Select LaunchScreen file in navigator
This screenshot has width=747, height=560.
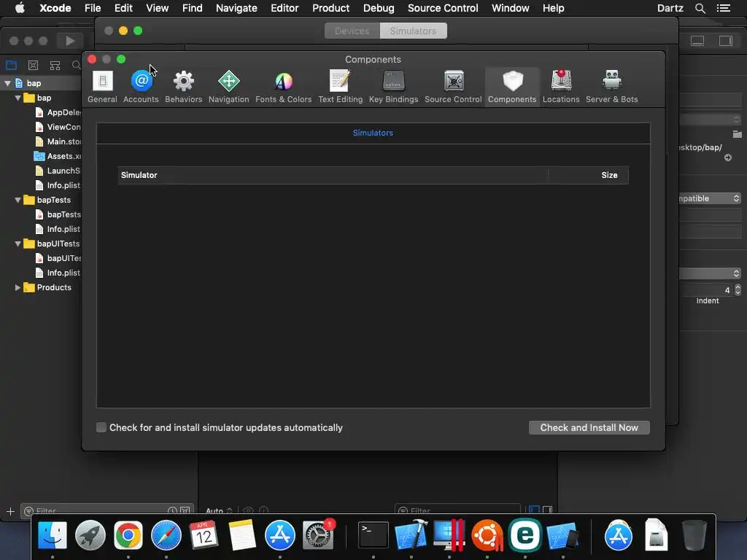(x=58, y=171)
